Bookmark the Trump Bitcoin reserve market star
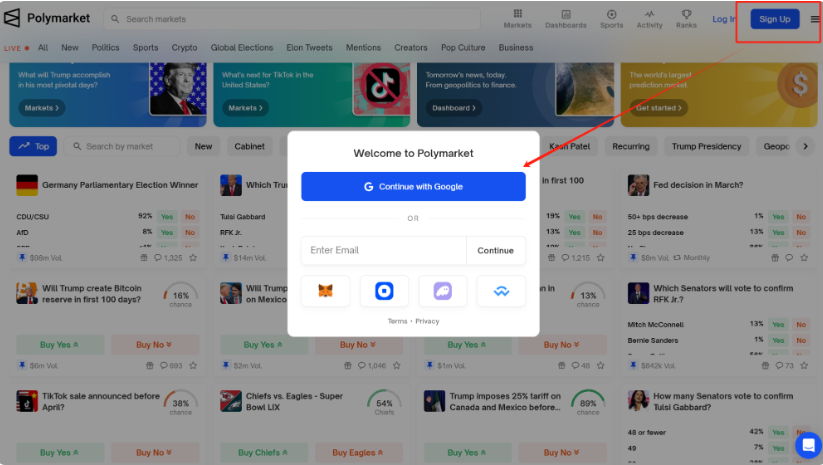 click(193, 365)
